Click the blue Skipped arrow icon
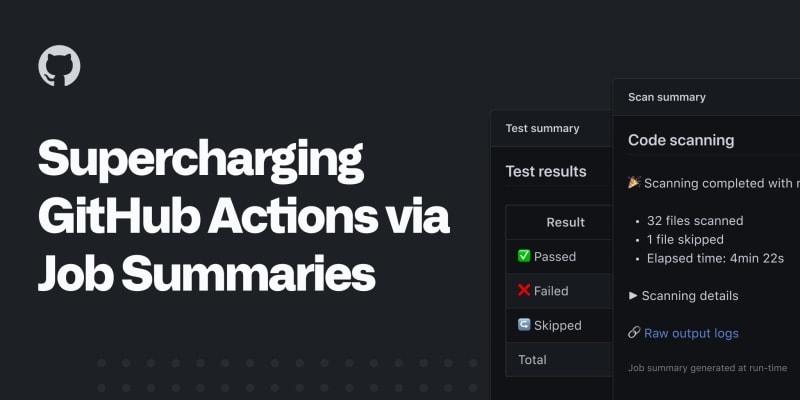 (524, 325)
